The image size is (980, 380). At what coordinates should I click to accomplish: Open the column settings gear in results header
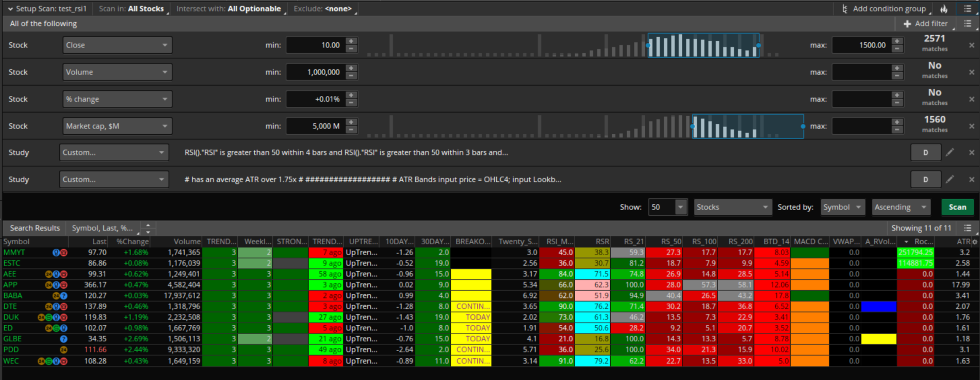point(974,242)
